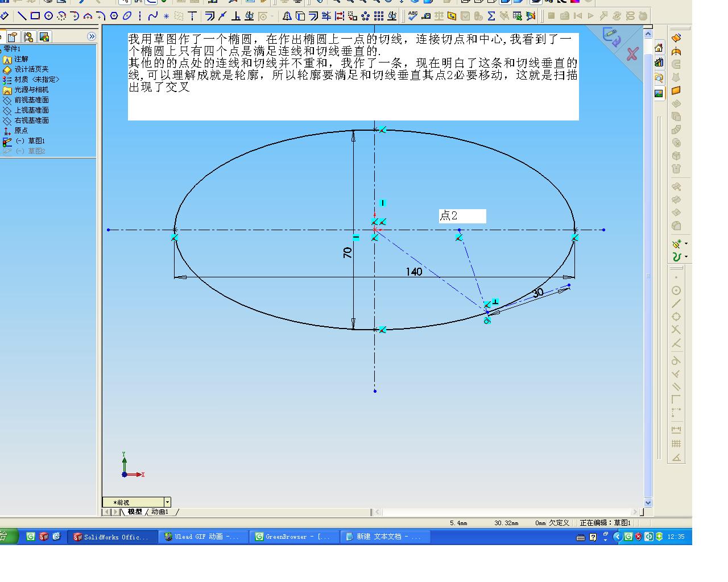Viewport: 728px width, 582px height.
Task: Open the Design Table tool
Action: coord(518,16)
